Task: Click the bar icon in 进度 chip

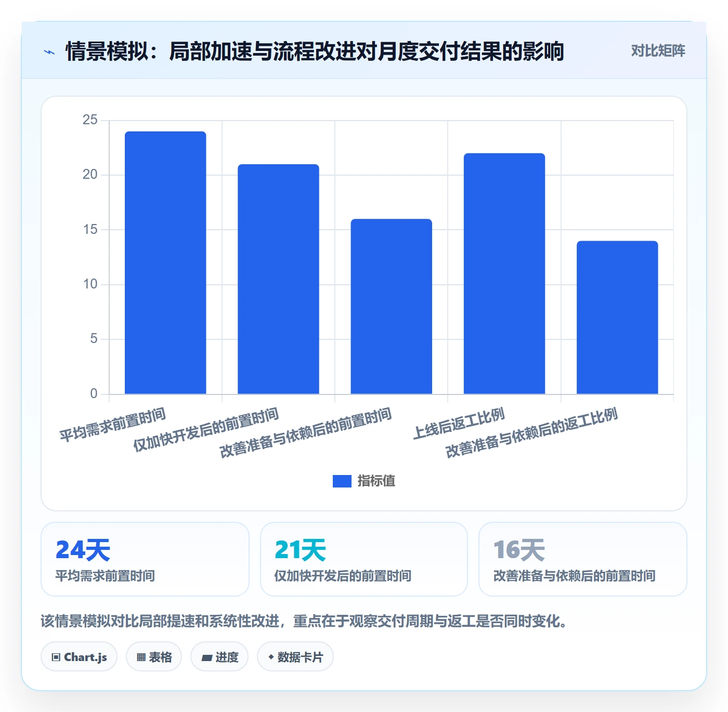Action: [206, 658]
